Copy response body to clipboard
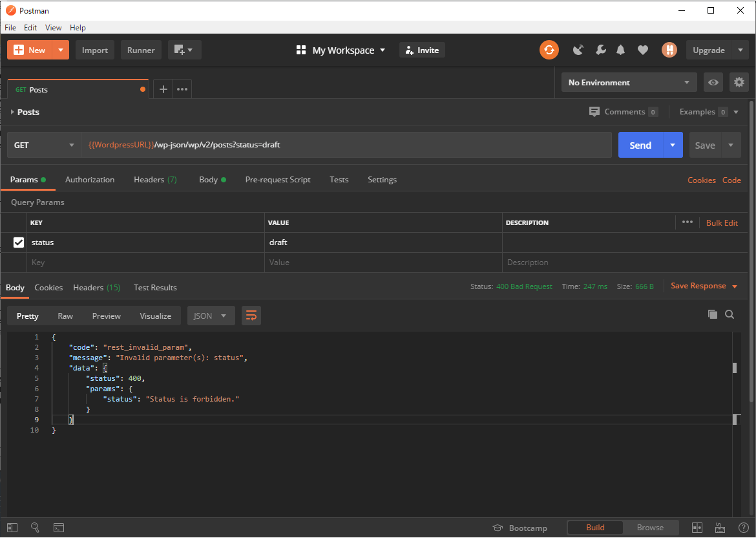756x538 pixels. click(712, 314)
